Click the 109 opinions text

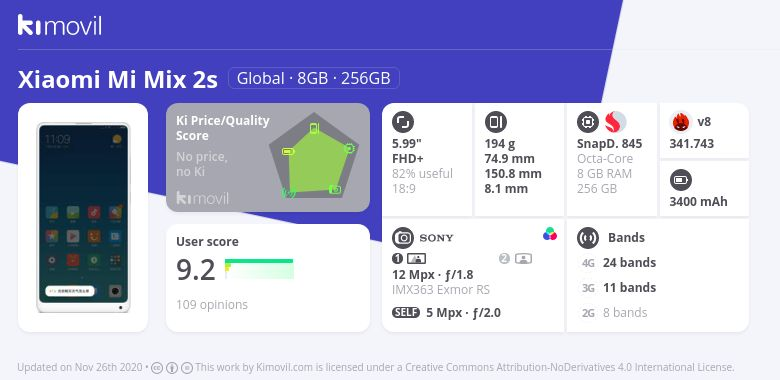(212, 304)
